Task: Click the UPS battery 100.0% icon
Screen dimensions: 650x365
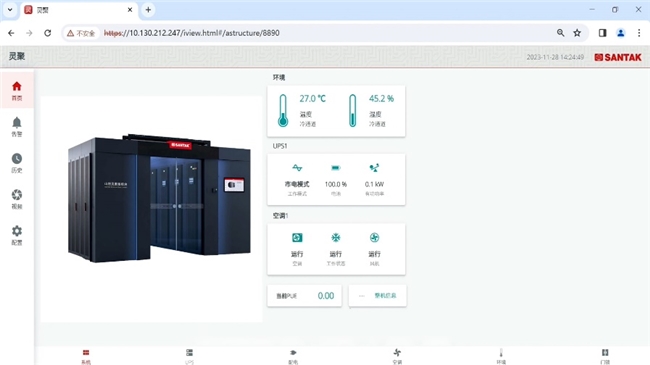Action: (x=336, y=168)
